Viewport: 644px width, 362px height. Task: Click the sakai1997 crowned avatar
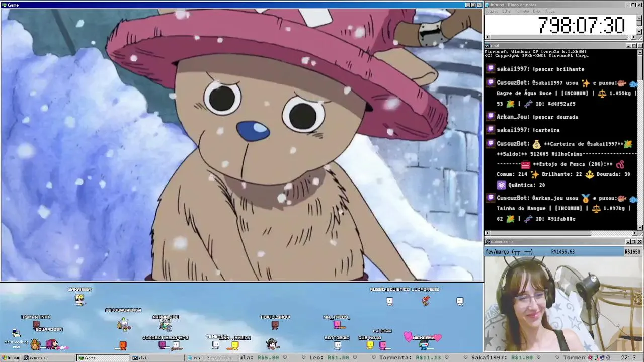point(79,299)
